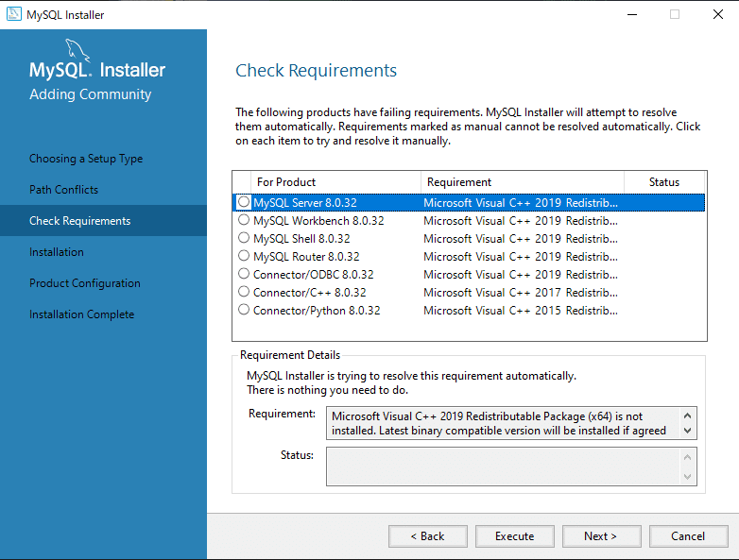Click the Next > button
This screenshot has width=739, height=560.
(x=601, y=536)
